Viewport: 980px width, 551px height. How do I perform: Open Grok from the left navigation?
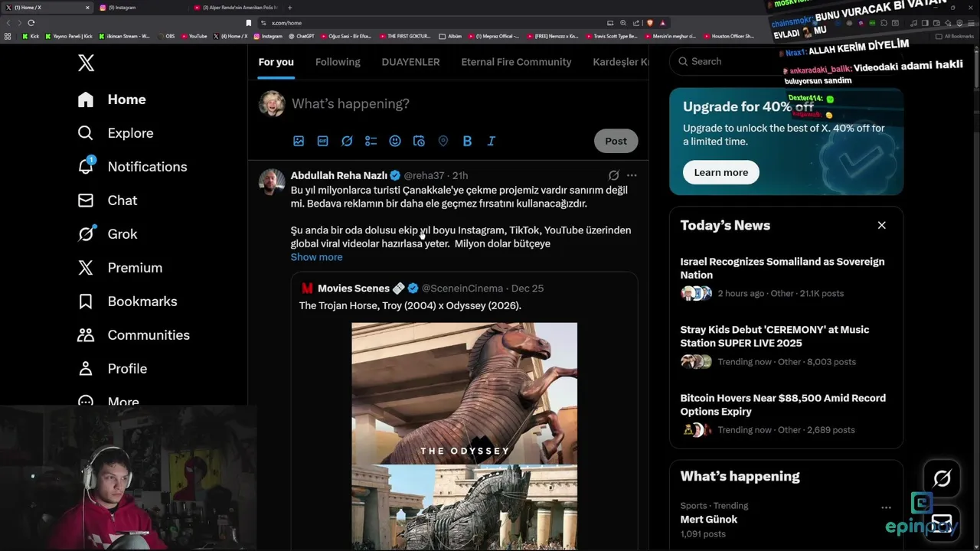pyautogui.click(x=107, y=234)
